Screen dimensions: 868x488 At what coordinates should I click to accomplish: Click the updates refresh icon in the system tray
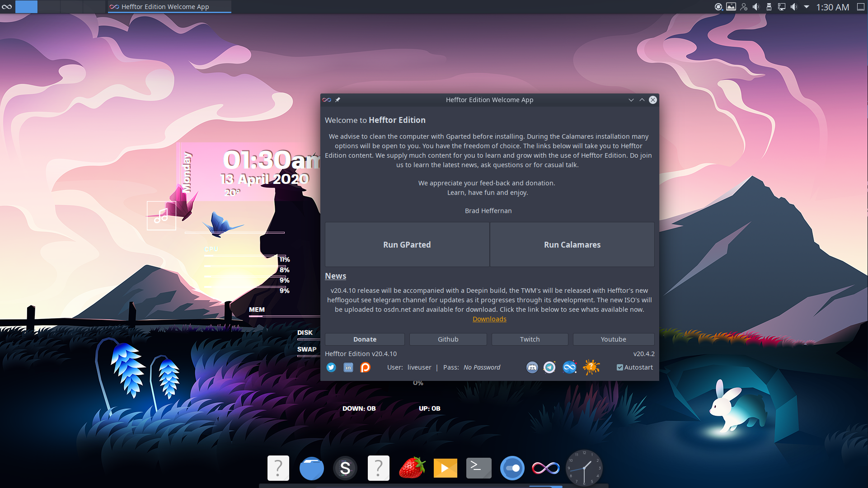click(x=718, y=7)
